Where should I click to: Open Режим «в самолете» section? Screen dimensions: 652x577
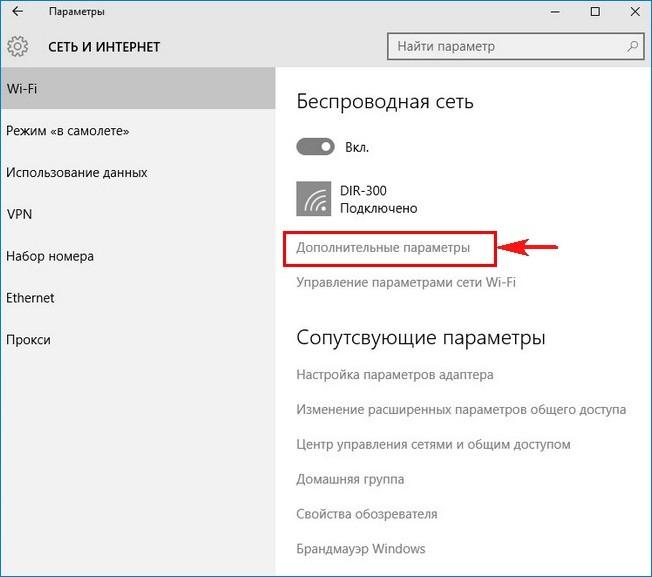[138, 131]
